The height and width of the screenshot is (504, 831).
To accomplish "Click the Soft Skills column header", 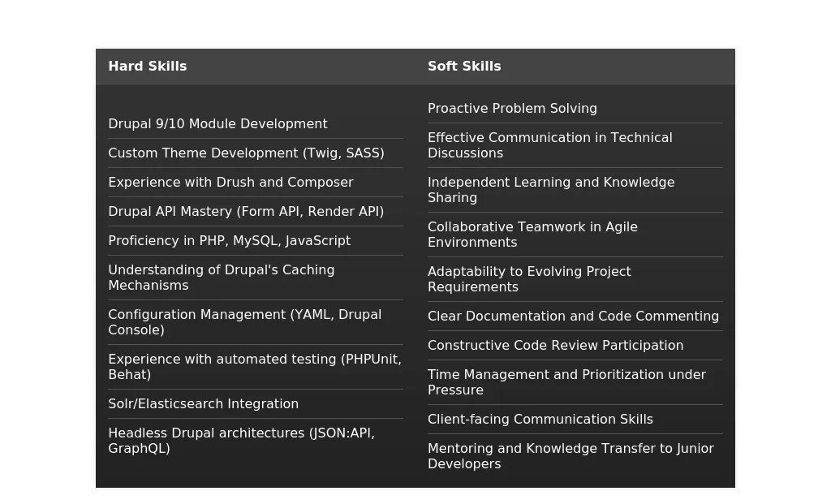I will 464,67.
